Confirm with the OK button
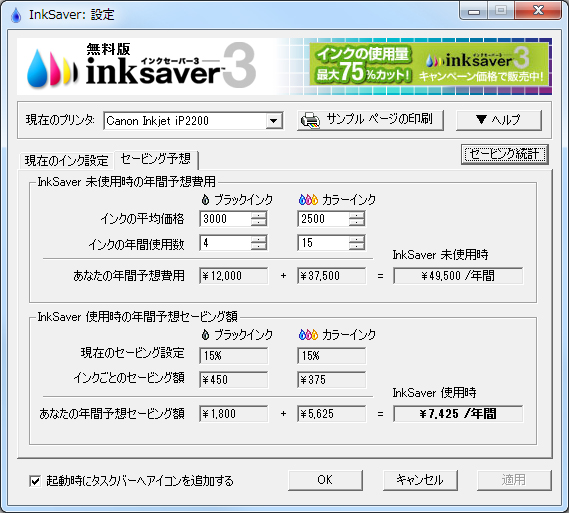The image size is (569, 513). pos(325,480)
